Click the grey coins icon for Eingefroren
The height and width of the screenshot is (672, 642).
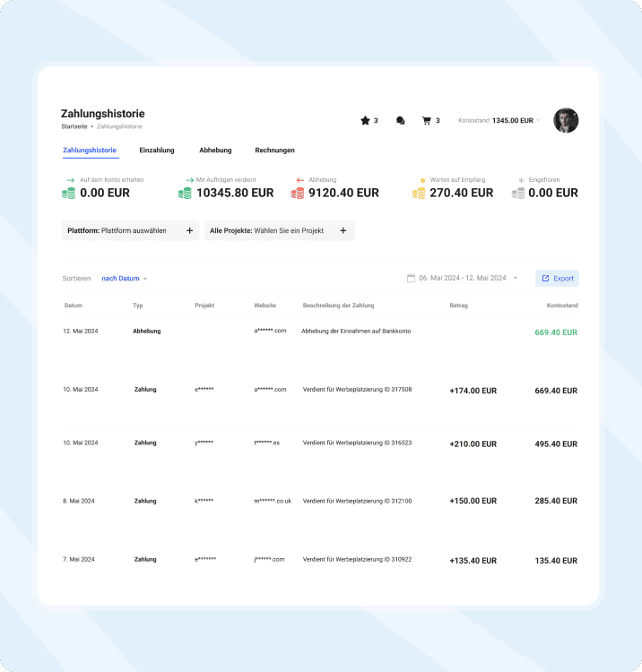[518, 194]
